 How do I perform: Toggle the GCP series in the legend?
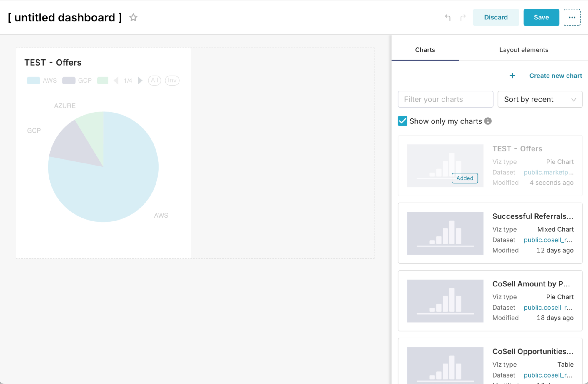point(77,80)
